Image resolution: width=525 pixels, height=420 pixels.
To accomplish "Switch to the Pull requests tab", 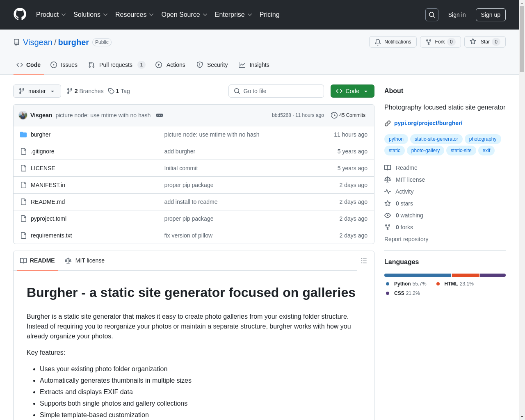I will click(116, 65).
